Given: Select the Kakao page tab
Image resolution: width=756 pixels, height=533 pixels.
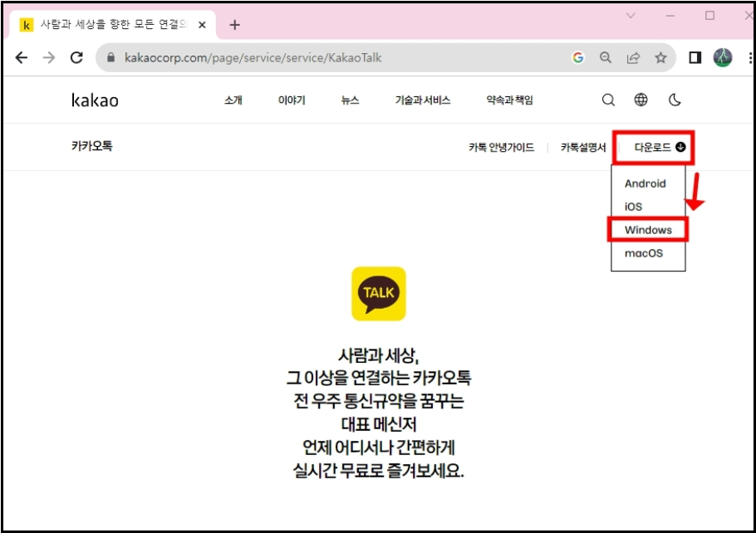Looking at the screenshot, I should click(112, 24).
